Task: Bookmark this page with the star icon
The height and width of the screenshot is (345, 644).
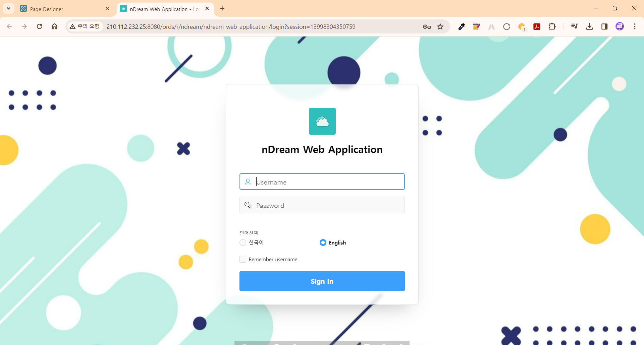Action: pos(440,26)
